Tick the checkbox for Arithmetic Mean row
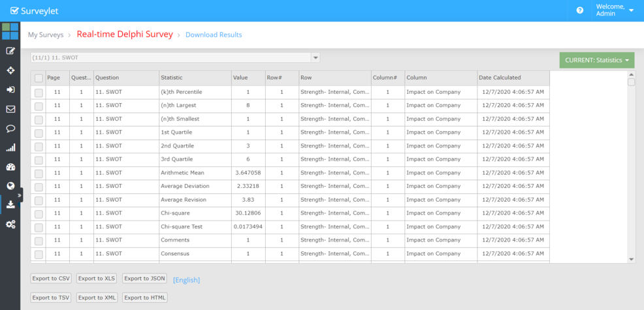 coord(39,174)
